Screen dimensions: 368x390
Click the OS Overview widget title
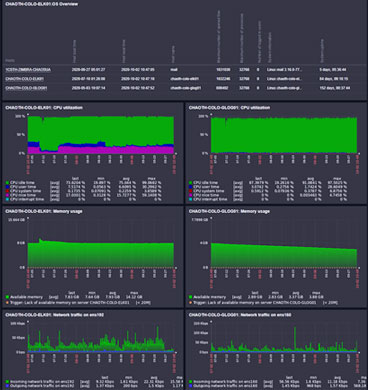(x=41, y=4)
